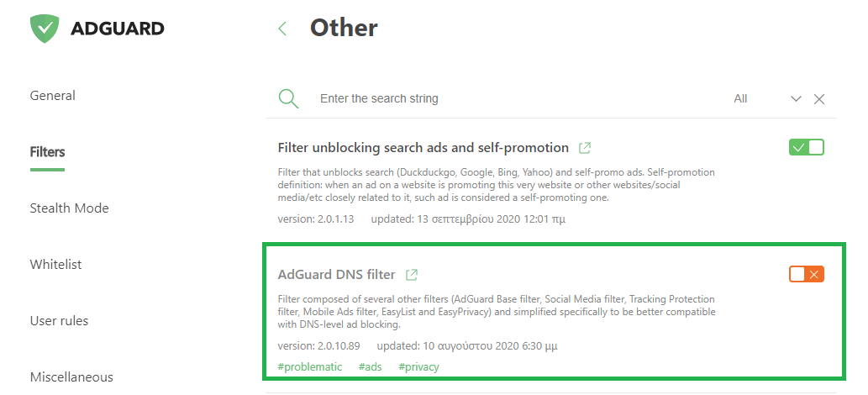The image size is (868, 395).
Task: Enable the AdGuard DNS filter toggle
Action: pos(807,274)
